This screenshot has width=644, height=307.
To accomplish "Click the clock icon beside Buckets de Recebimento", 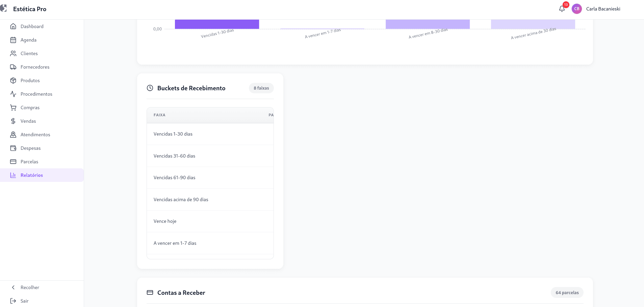I will pyautogui.click(x=150, y=88).
